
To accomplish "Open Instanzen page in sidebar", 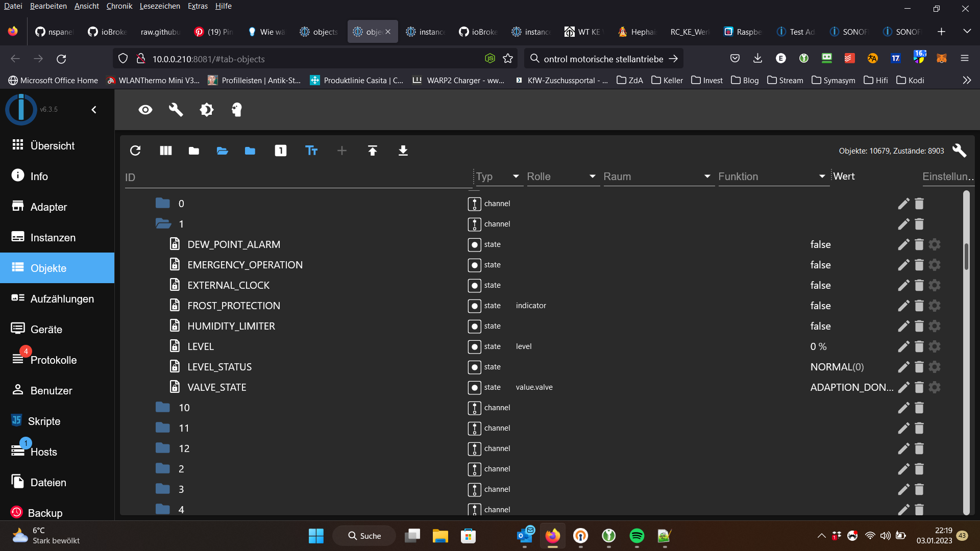I will click(x=57, y=237).
